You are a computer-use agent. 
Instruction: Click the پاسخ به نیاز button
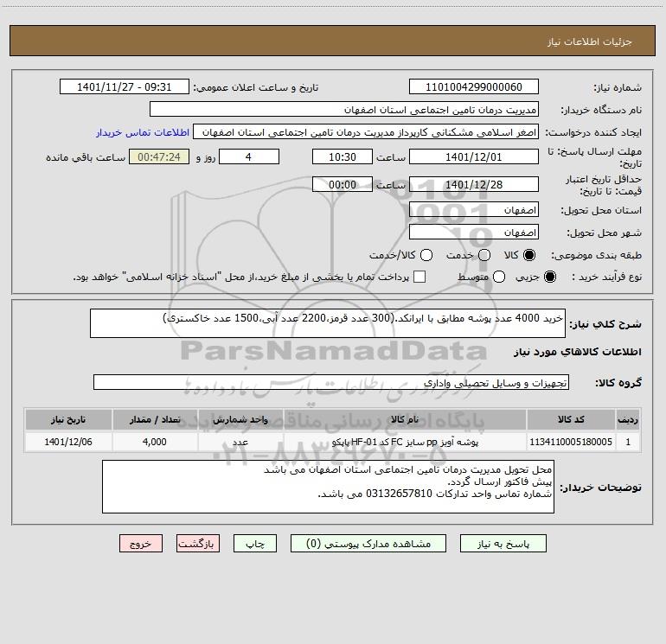[x=503, y=544]
